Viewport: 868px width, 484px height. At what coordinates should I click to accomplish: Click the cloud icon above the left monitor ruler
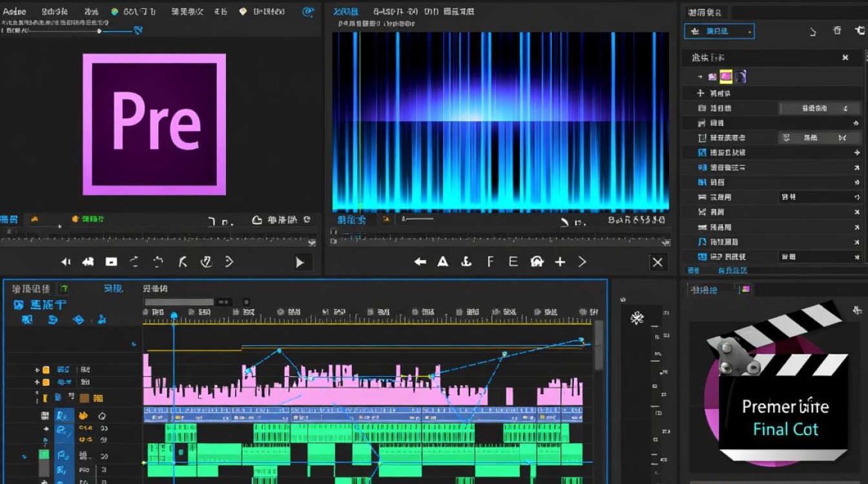tap(256, 220)
